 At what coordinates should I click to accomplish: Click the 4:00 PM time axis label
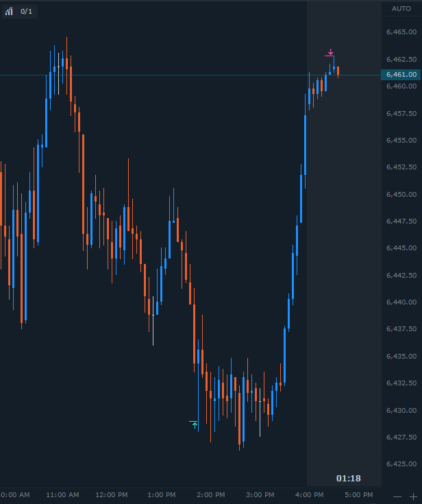[310, 494]
